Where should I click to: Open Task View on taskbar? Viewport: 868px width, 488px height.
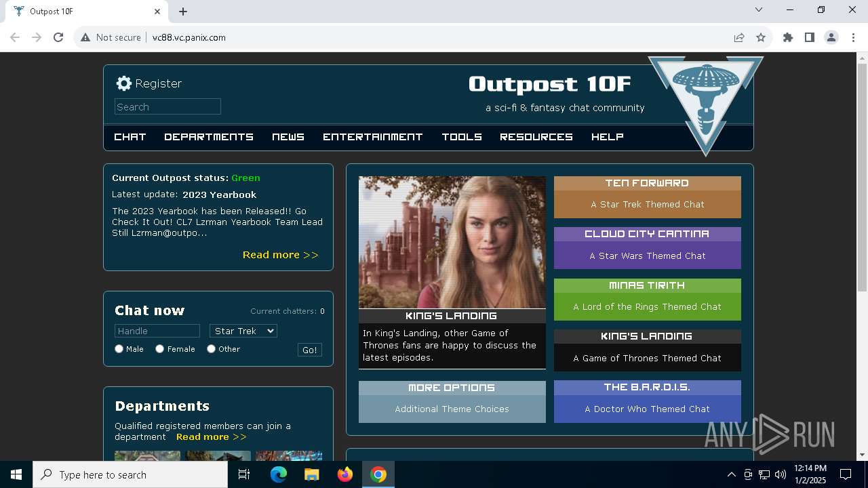[244, 474]
